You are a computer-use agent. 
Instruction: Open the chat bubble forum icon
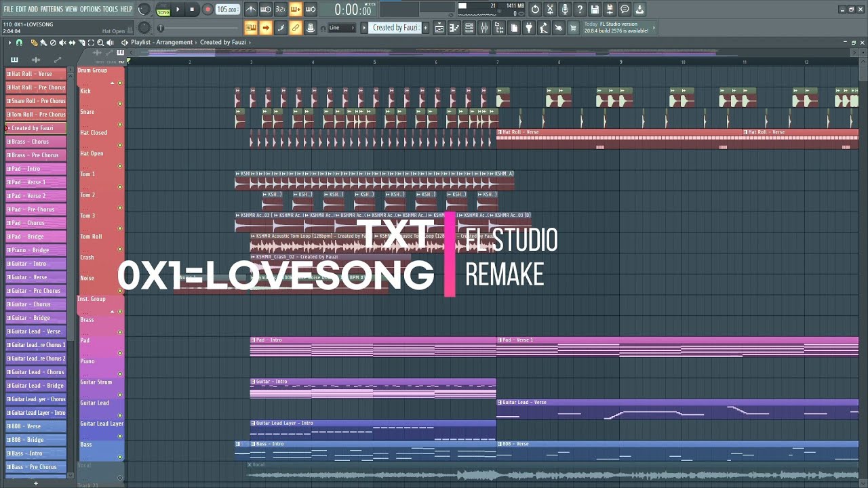tap(625, 9)
